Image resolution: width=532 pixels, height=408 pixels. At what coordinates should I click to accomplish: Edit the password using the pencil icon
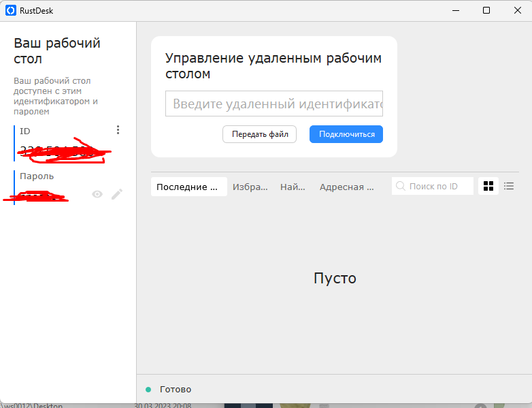[x=117, y=194]
